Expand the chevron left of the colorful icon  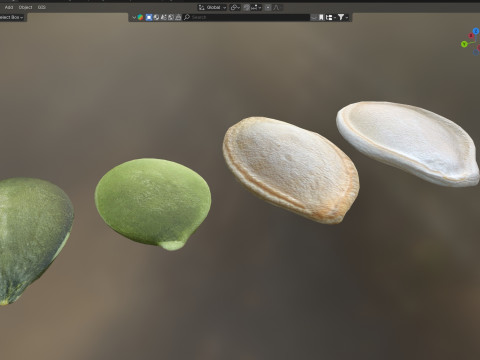tap(134, 17)
